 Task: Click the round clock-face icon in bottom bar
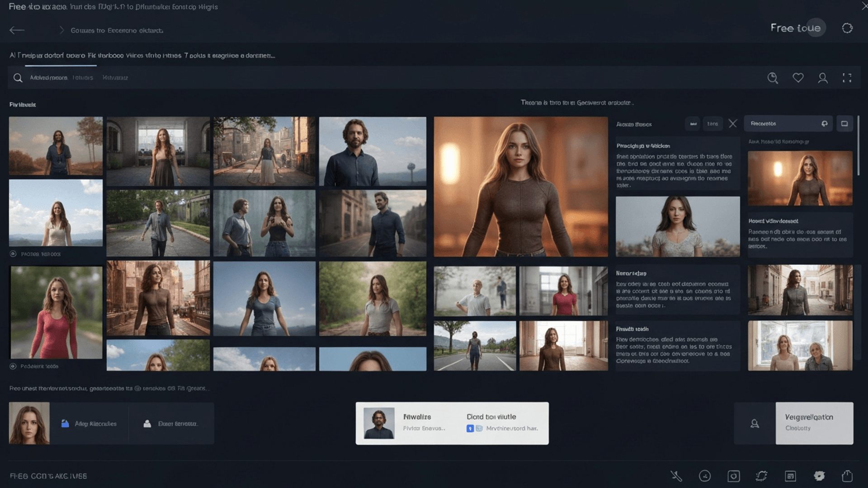coord(705,476)
